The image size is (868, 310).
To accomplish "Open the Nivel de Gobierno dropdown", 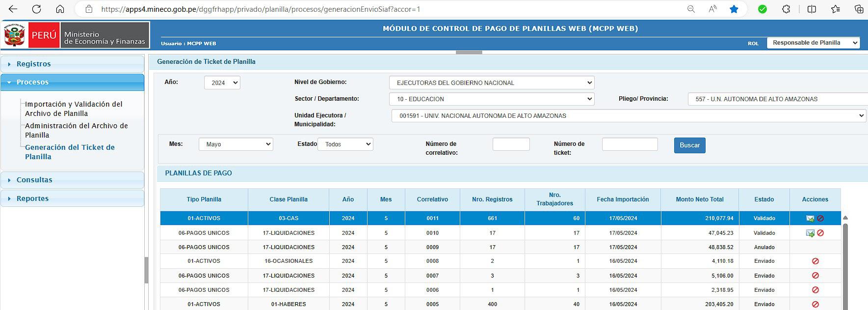I will (x=492, y=83).
